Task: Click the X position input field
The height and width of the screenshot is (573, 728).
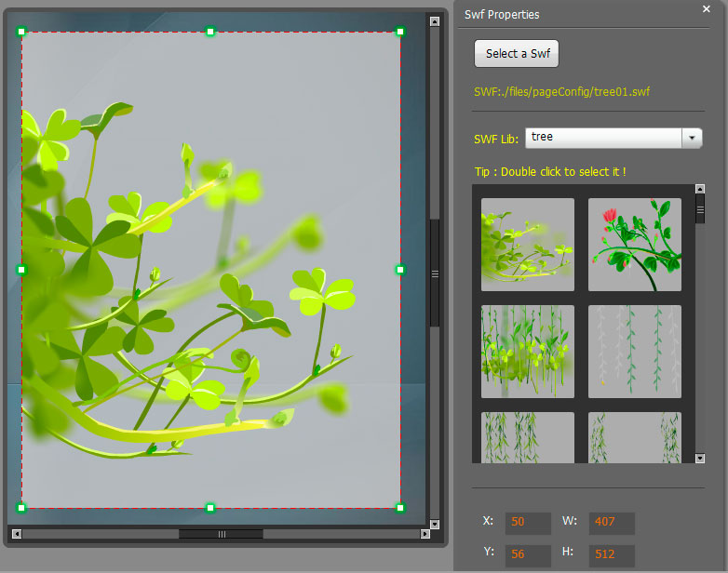Action: (528, 524)
